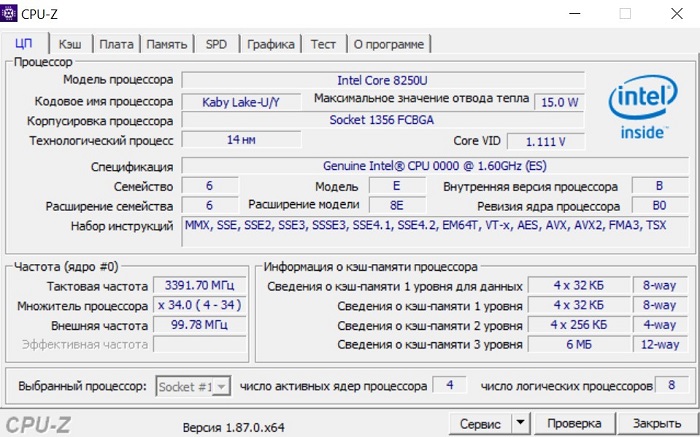Viewport: 700px width, 437px height.
Task: Switch to the Тест tab
Action: [x=323, y=44]
